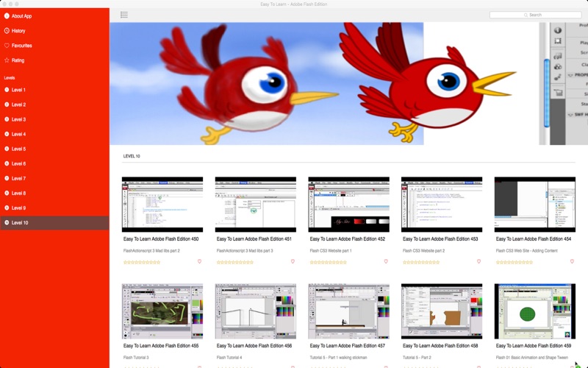Select Level 9 in sidebar

54,208
